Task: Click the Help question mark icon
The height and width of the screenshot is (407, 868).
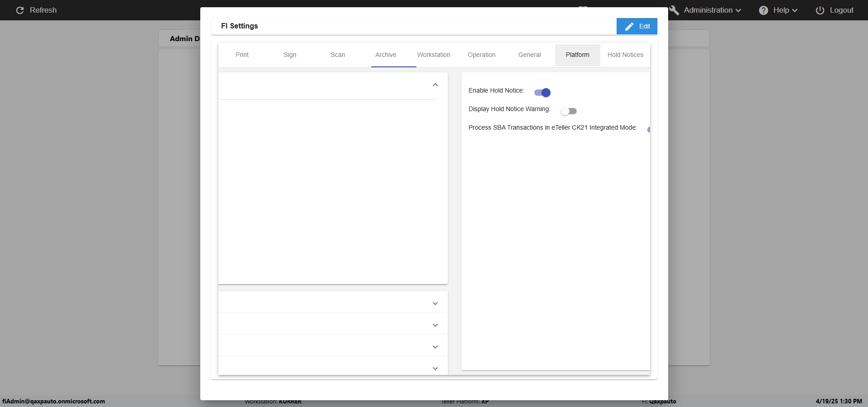Action: tap(764, 10)
